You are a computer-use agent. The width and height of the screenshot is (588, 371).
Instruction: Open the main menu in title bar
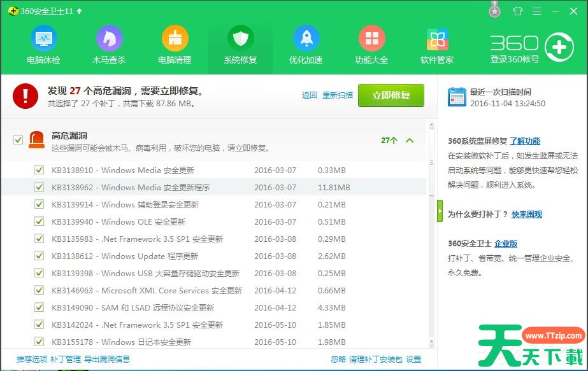pyautogui.click(x=537, y=11)
